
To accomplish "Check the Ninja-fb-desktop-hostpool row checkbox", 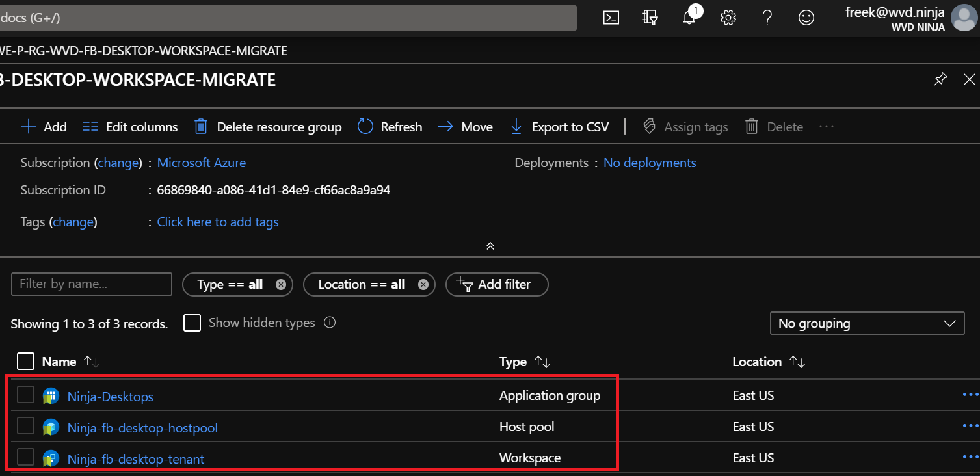I will 25,426.
